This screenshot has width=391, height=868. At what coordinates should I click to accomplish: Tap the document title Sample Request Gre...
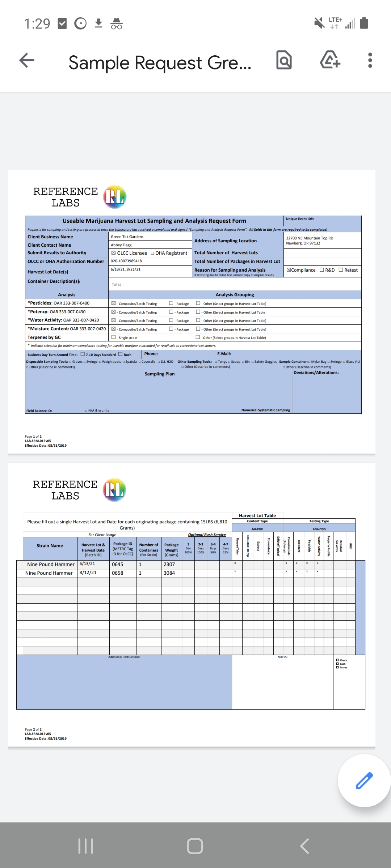click(160, 63)
